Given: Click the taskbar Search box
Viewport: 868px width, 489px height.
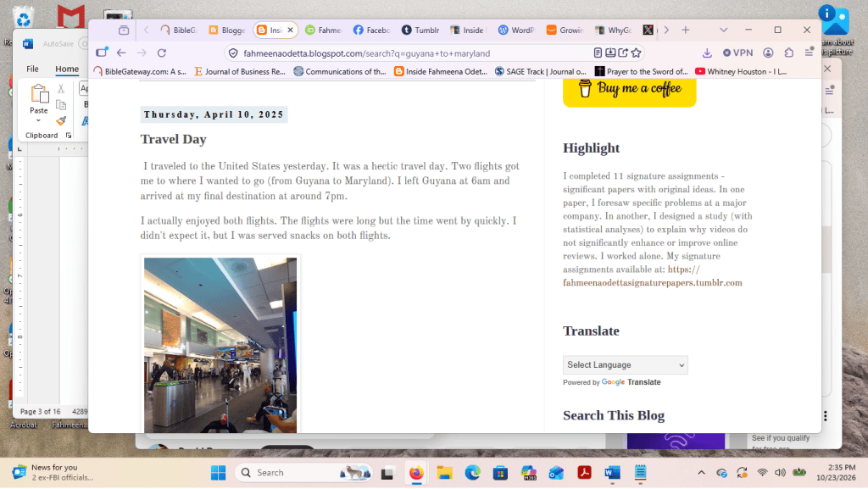Looking at the screenshot, I should pos(303,473).
